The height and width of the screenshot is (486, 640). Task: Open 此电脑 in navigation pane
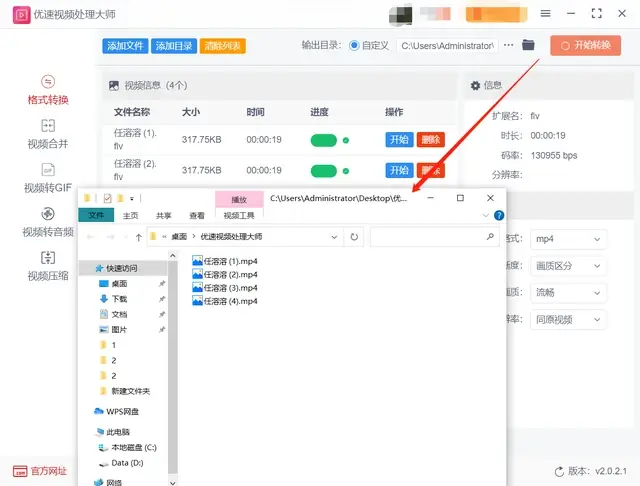click(x=112, y=432)
